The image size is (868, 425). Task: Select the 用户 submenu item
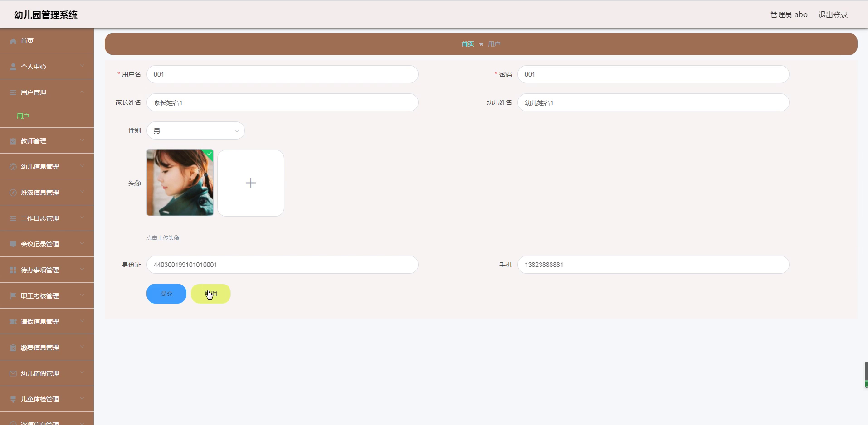coord(47,116)
